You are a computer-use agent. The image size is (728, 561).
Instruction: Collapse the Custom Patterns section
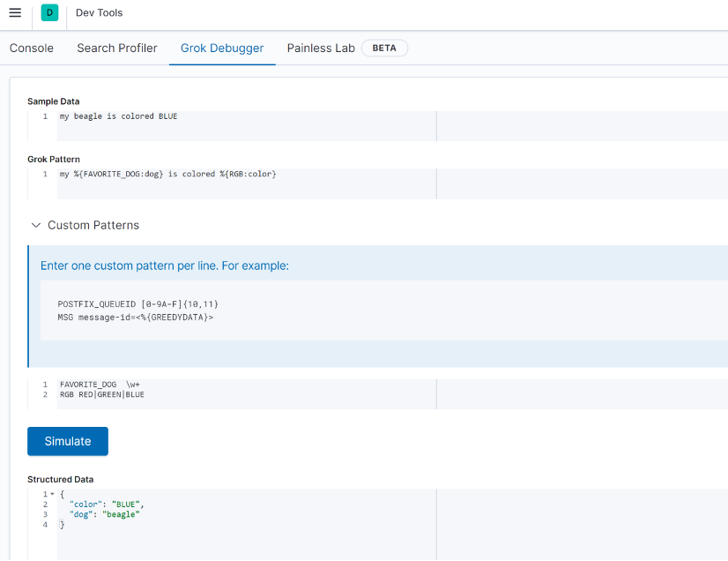click(36, 226)
